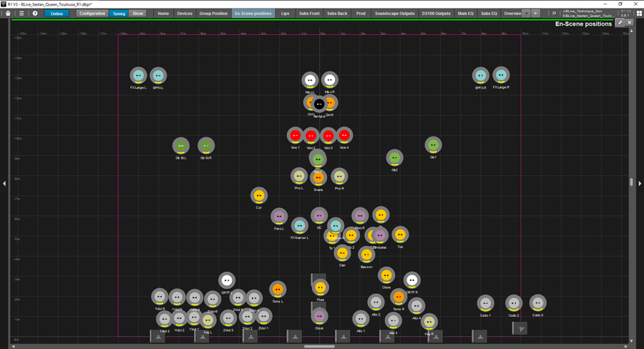Select the Voix 1 red sound object

(295, 135)
